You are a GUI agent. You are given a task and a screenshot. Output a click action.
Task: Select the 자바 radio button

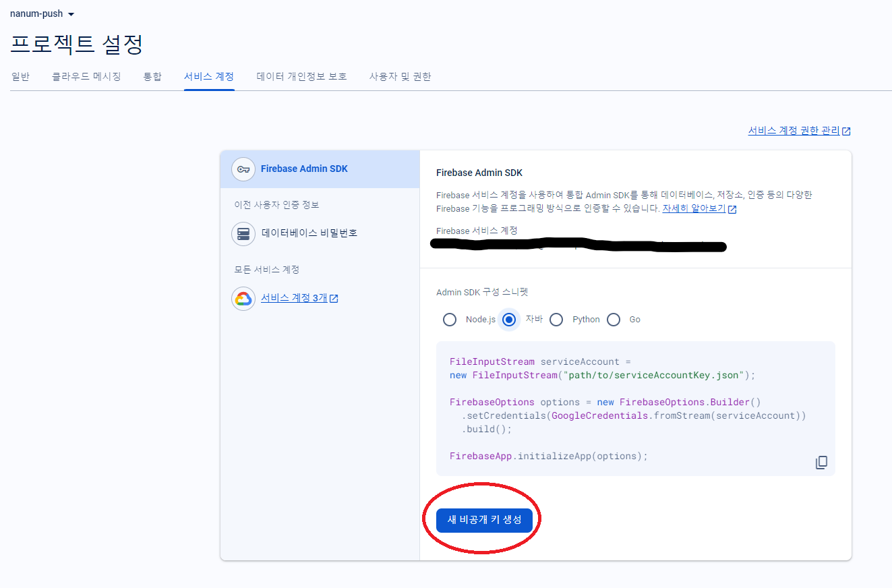point(510,320)
